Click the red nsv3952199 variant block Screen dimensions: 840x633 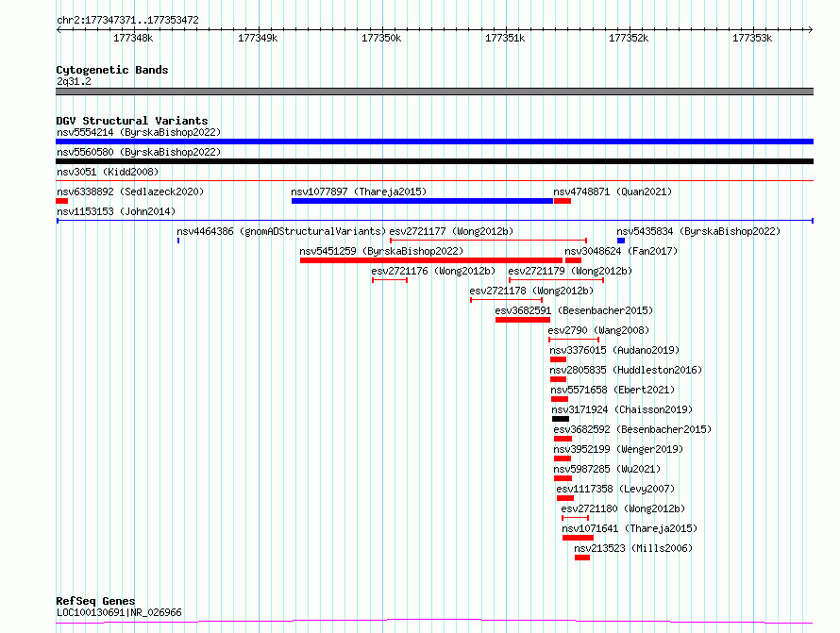pyautogui.click(x=563, y=458)
